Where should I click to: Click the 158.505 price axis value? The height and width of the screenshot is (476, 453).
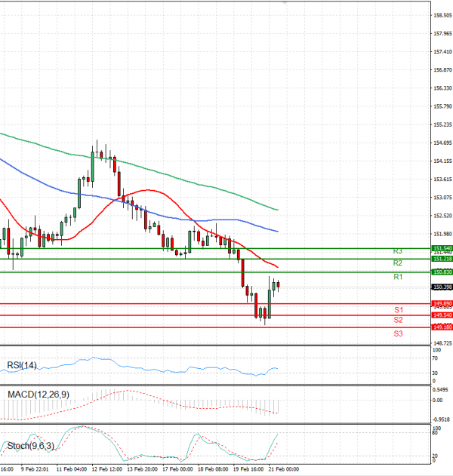[x=442, y=15]
